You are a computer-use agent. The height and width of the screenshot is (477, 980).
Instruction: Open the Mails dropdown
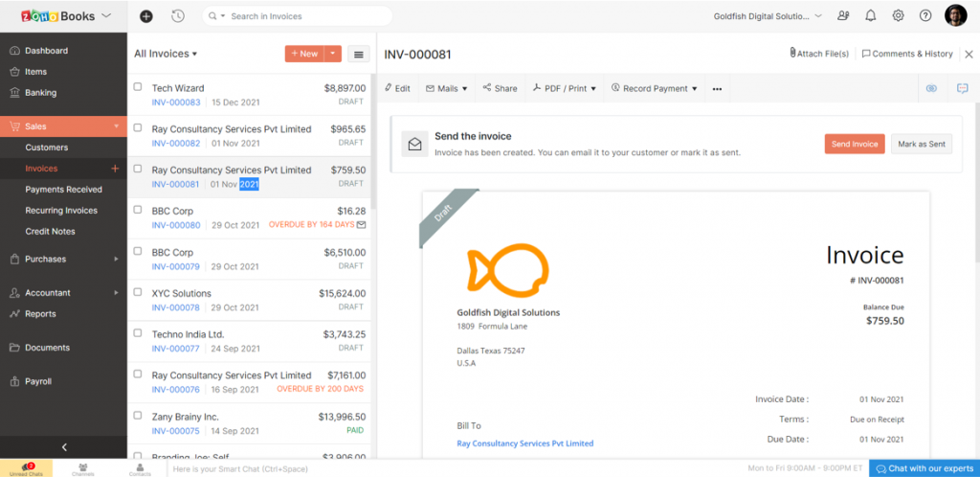tap(447, 88)
